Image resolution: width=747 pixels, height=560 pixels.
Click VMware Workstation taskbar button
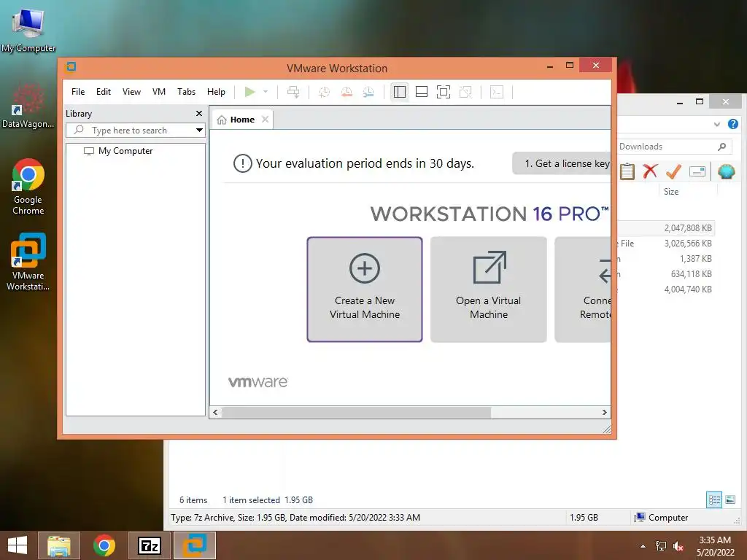click(x=194, y=545)
